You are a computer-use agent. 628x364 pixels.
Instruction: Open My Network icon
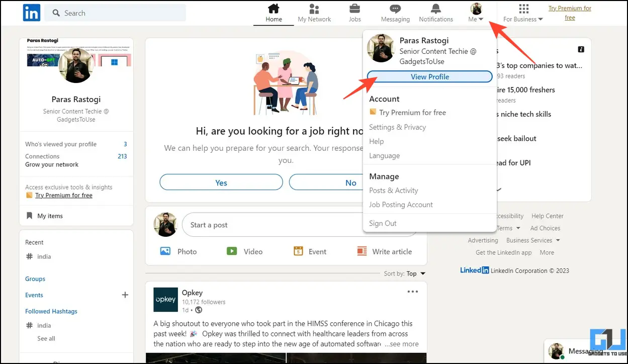[314, 9]
